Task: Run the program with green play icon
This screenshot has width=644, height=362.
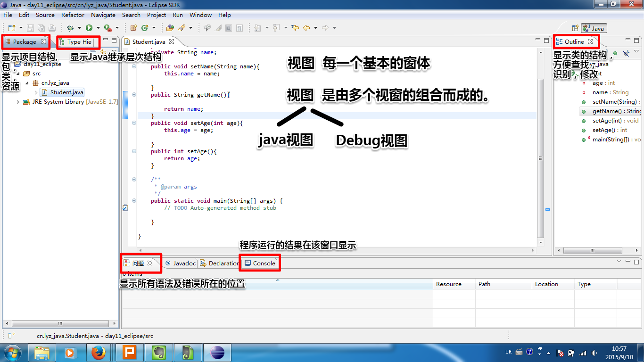Action: point(89,28)
